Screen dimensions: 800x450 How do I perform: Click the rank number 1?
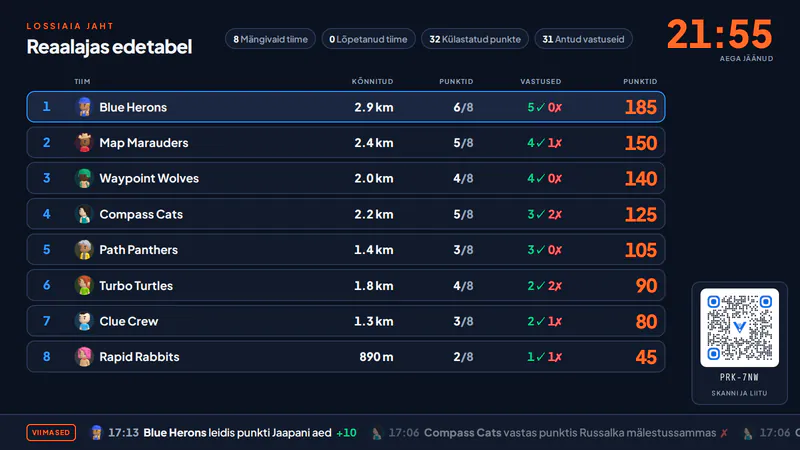point(46,107)
